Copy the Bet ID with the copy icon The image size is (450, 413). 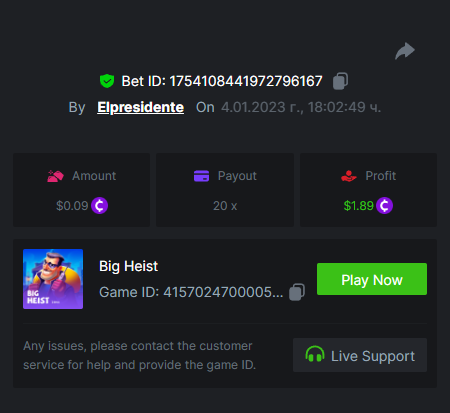pos(340,81)
